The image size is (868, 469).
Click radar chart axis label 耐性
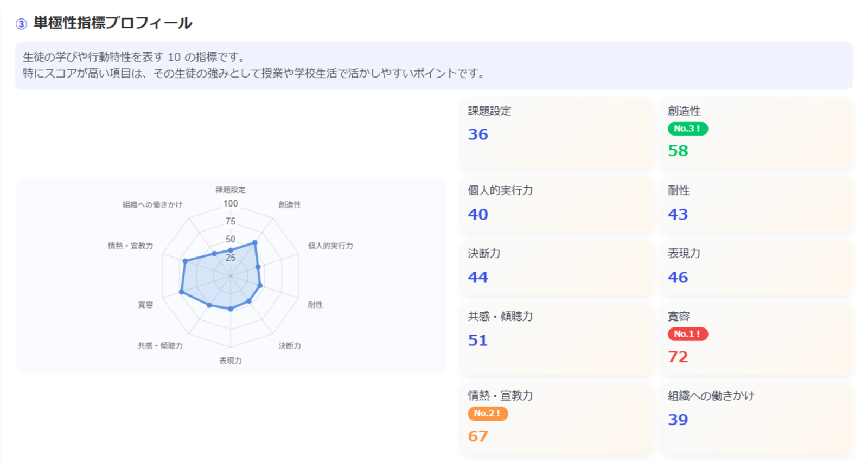coord(315,305)
